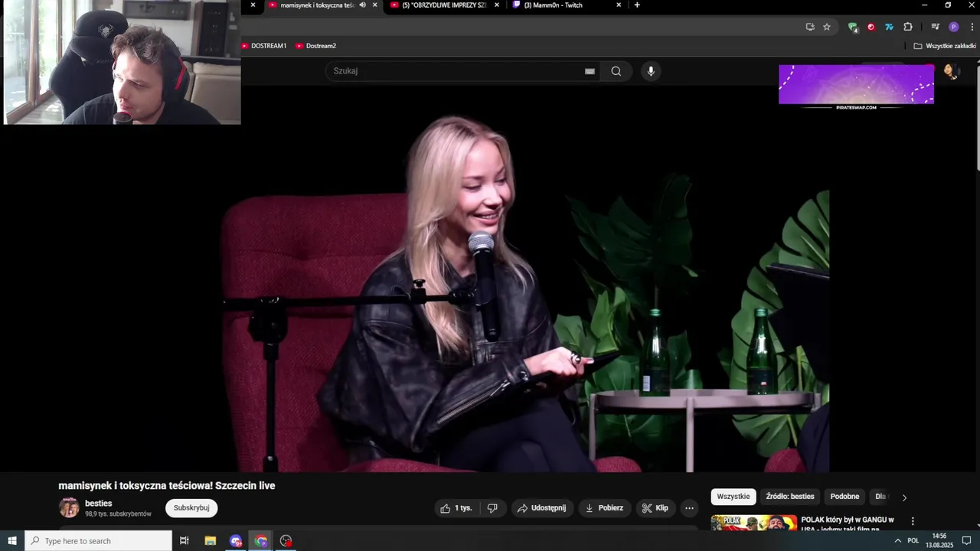The height and width of the screenshot is (551, 980).
Task: Open options menu for POLAK w GANGU video
Action: click(x=912, y=521)
